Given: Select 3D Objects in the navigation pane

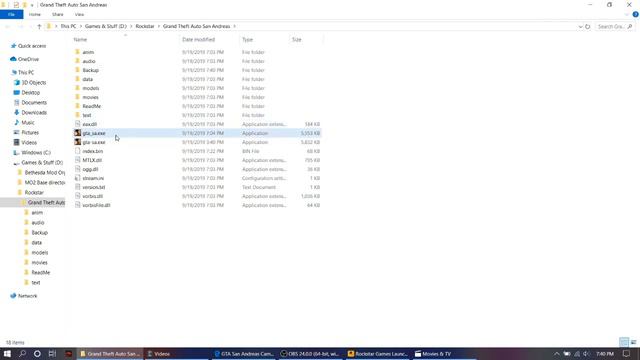Looking at the screenshot, I should pyautogui.click(x=33, y=82).
